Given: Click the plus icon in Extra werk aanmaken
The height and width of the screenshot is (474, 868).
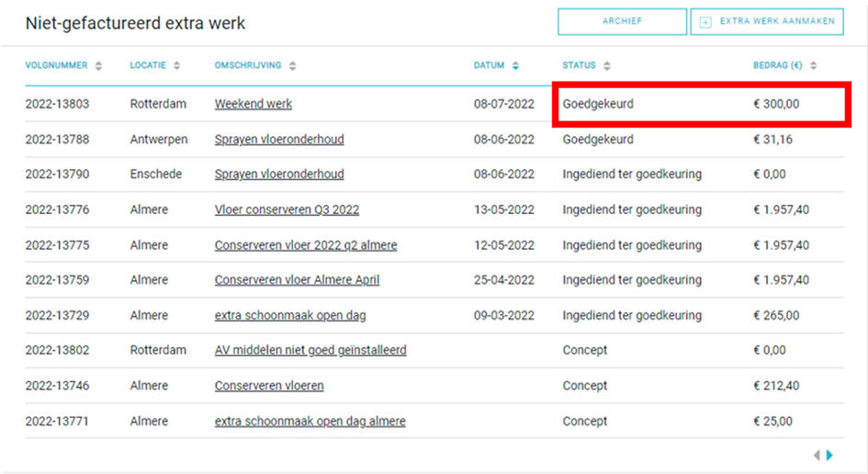Looking at the screenshot, I should [705, 22].
